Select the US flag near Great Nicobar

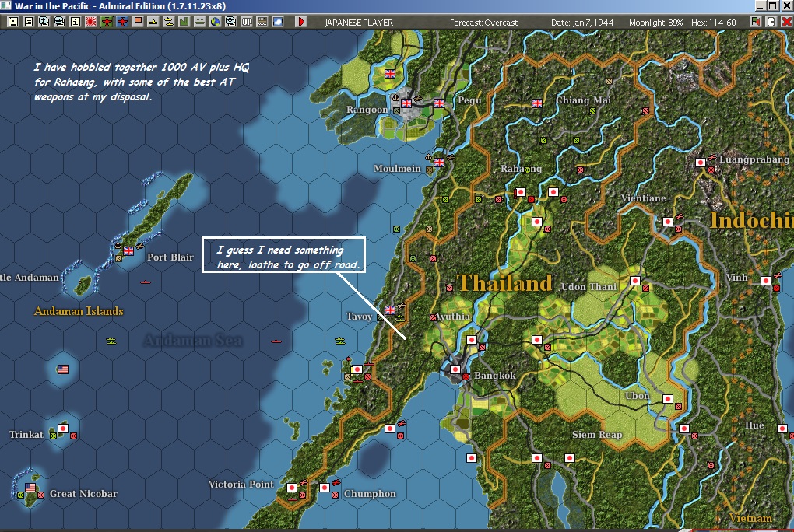coord(30,488)
